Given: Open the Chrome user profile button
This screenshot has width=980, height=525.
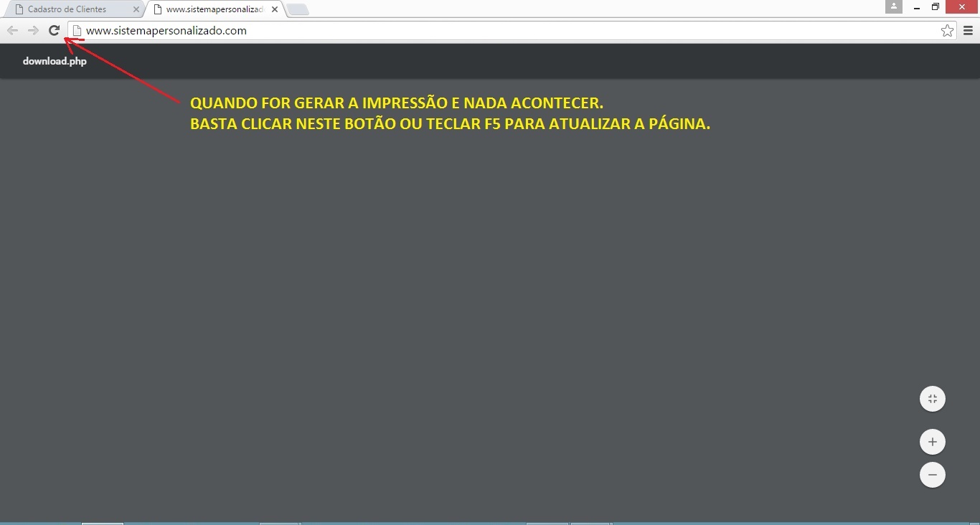Looking at the screenshot, I should pyautogui.click(x=893, y=6).
